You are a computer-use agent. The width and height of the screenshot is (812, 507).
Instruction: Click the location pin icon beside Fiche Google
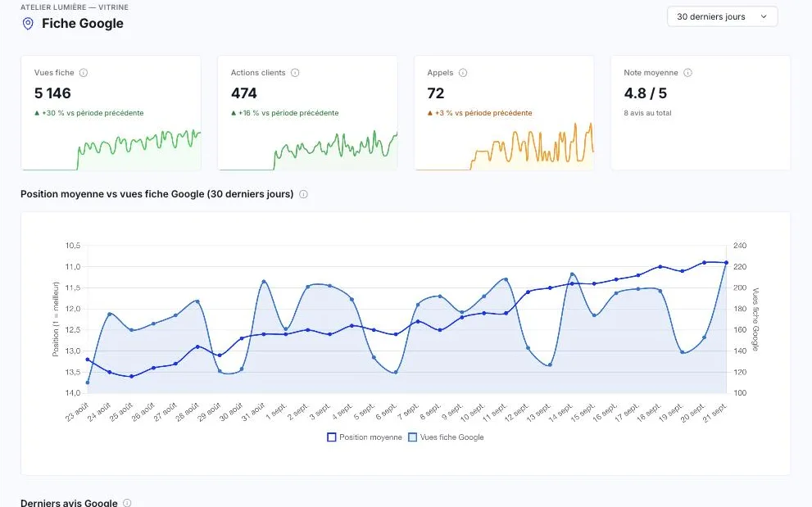point(28,23)
